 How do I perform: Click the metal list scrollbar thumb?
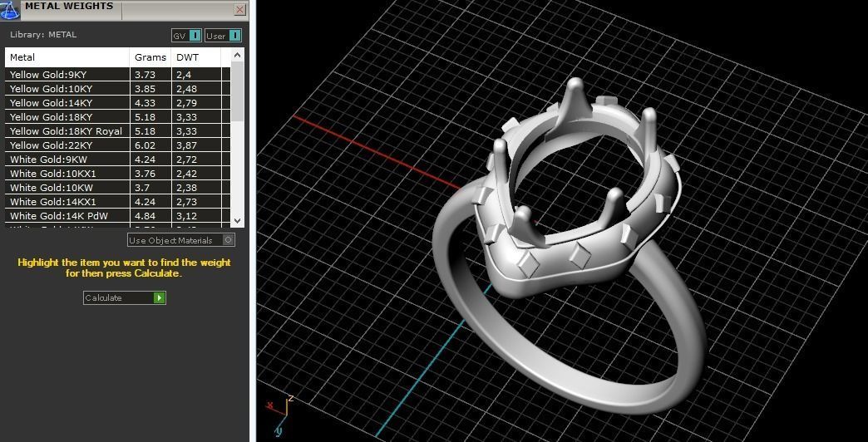pos(238,91)
